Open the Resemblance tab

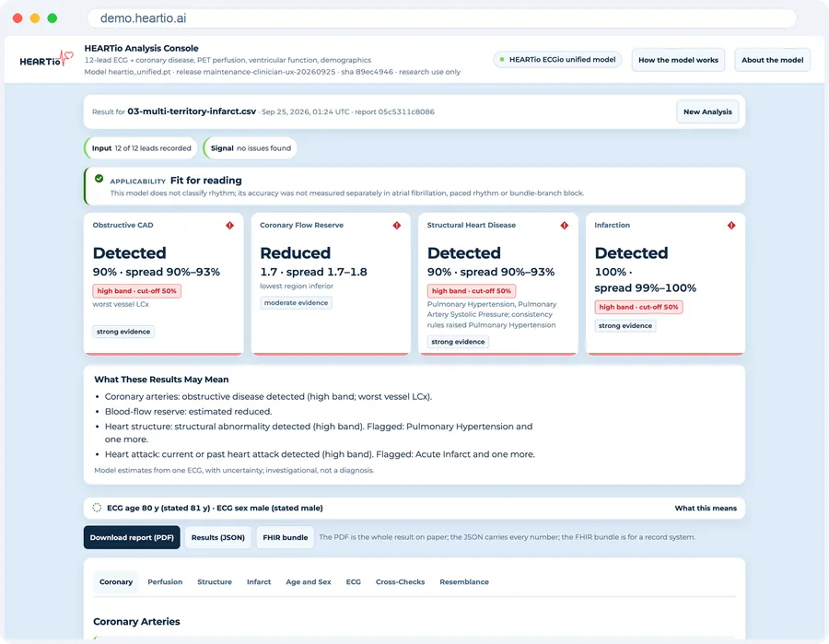[464, 581]
